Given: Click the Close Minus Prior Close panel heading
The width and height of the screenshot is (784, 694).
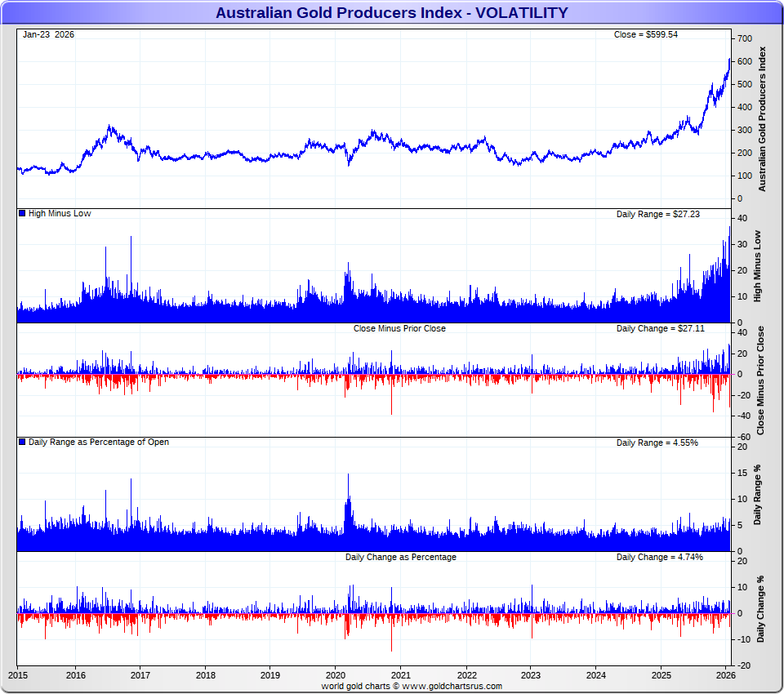Looking at the screenshot, I should 399,328.
